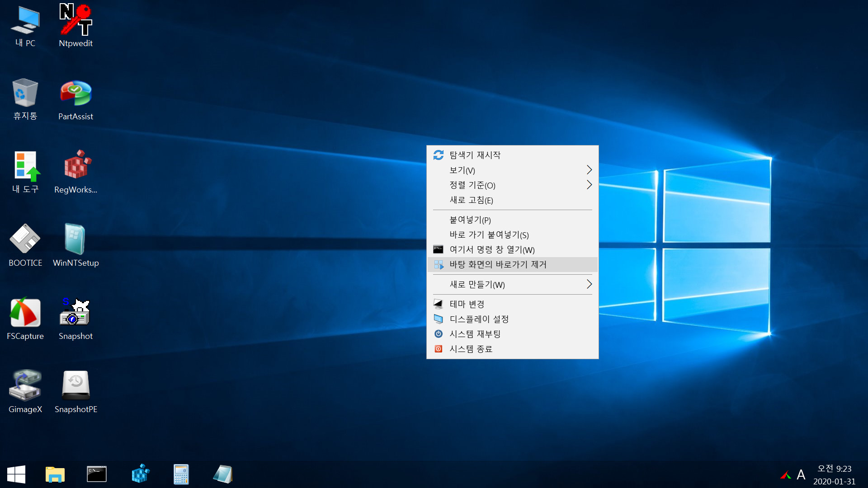Select the SnapshotPE desktop icon
The image size is (868, 488).
click(75, 392)
